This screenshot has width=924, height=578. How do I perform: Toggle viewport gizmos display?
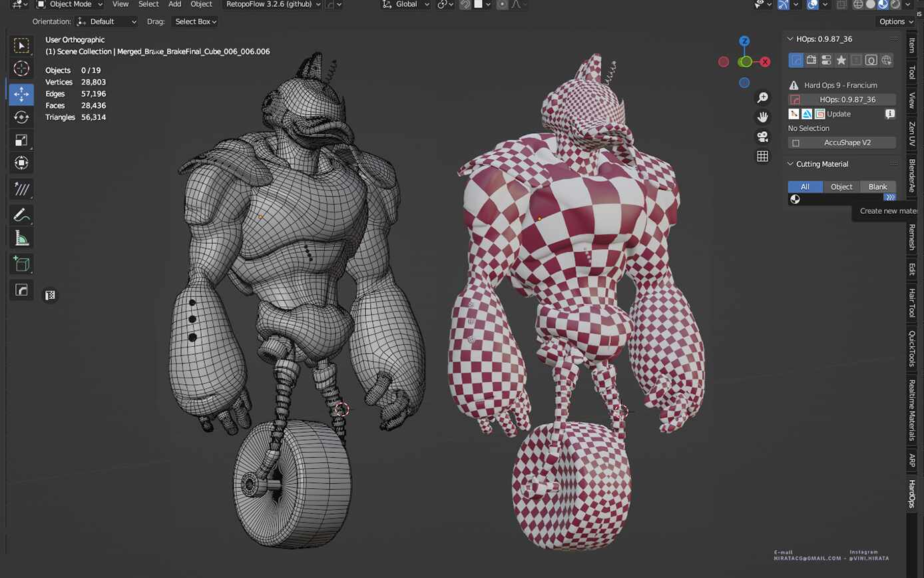784,4
